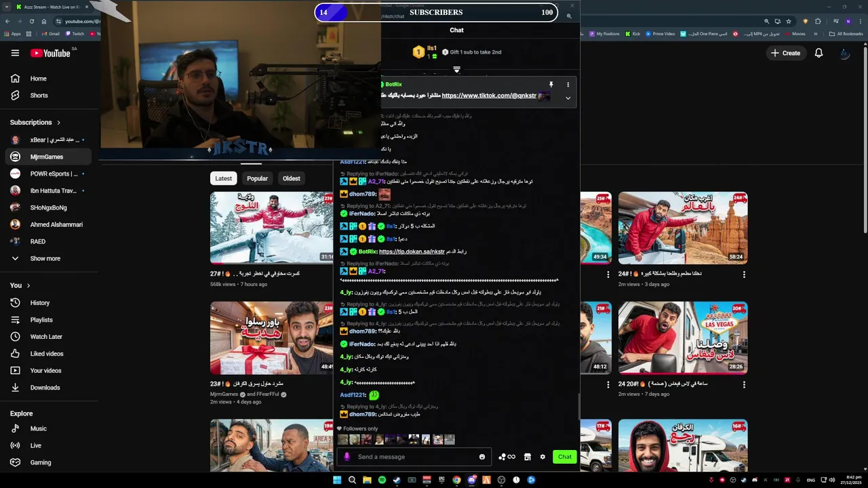This screenshot has width=868, height=488.
Task: Open video #24 red canyon thumbnail
Action: [683, 228]
